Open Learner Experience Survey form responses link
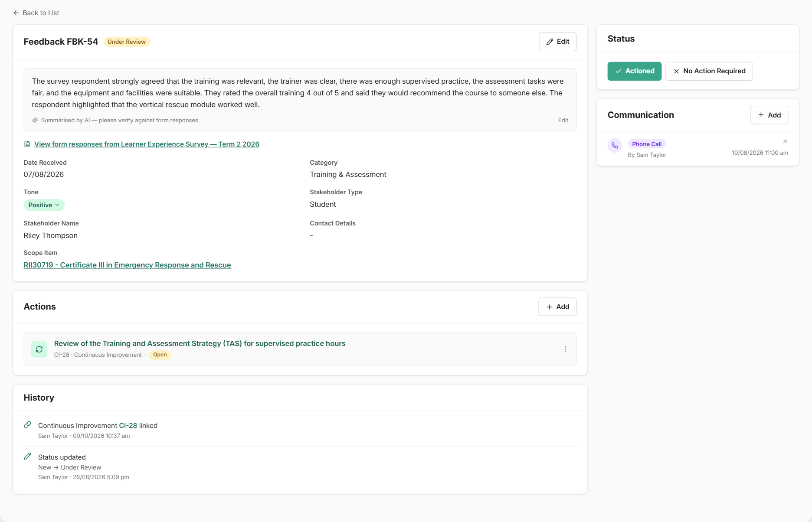The width and height of the screenshot is (812, 522). [x=147, y=144]
